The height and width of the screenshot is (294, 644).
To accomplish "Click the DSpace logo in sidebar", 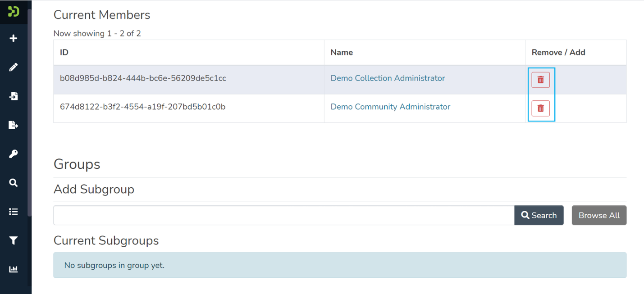I will [14, 11].
